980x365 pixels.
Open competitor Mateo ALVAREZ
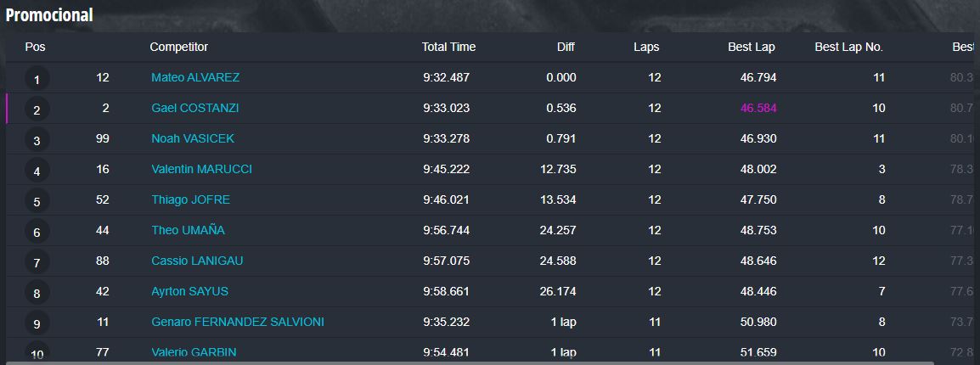click(195, 77)
